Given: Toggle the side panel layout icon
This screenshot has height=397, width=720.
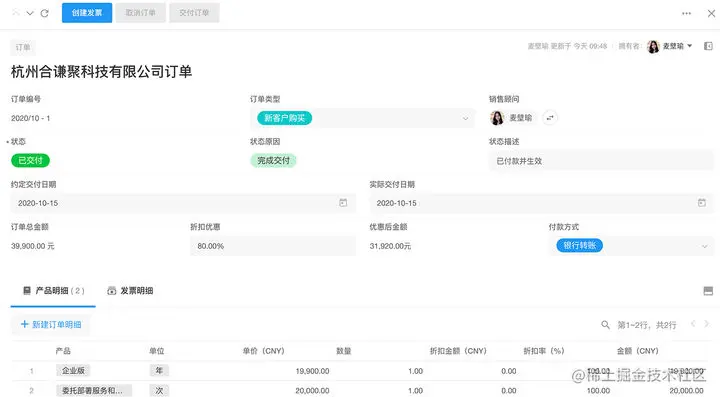Looking at the screenshot, I should click(x=708, y=46).
